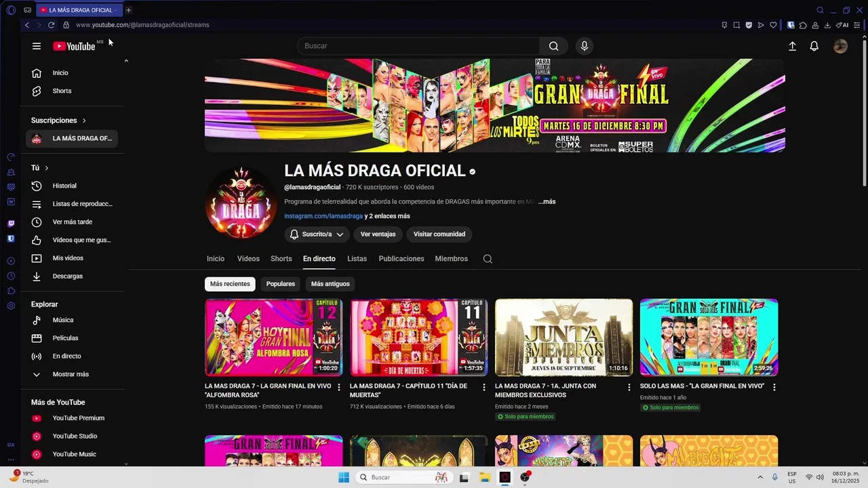The image size is (868, 488).
Task: Open a new browser tab
Action: tap(128, 10)
